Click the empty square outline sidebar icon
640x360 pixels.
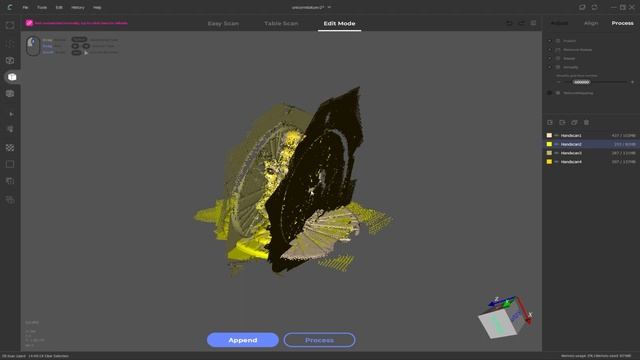(10, 164)
